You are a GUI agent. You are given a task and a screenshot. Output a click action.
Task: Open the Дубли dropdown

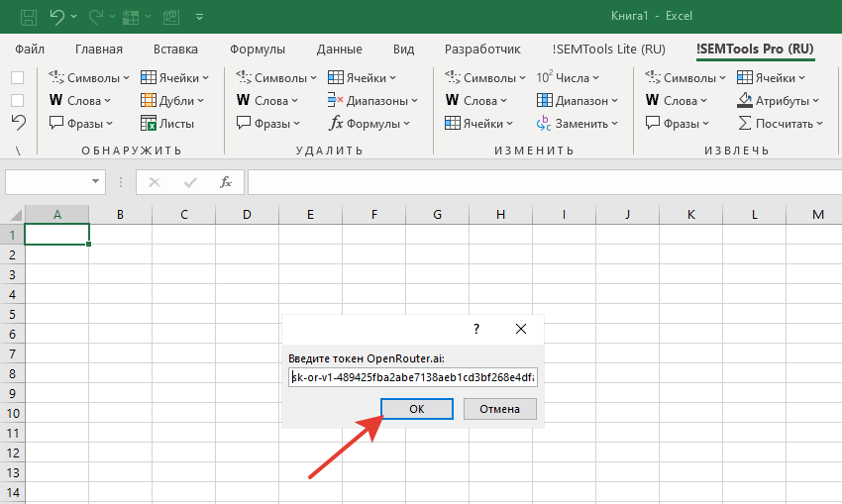[172, 100]
